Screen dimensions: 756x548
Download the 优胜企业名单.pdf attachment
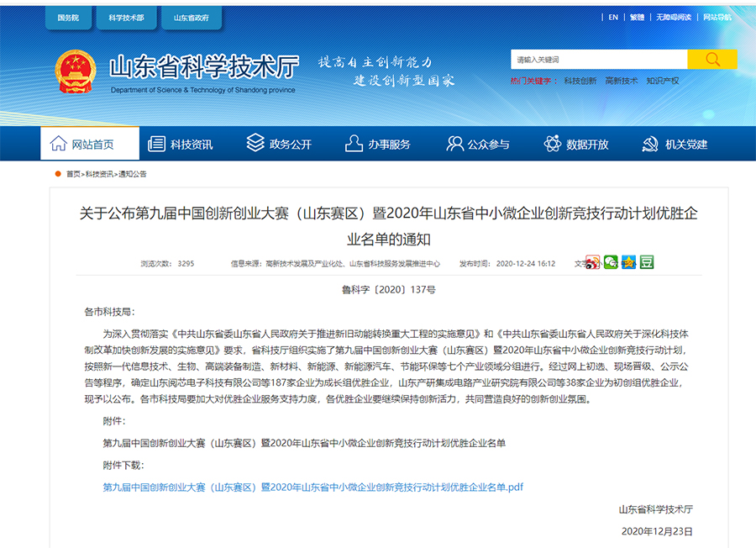pyautogui.click(x=312, y=487)
